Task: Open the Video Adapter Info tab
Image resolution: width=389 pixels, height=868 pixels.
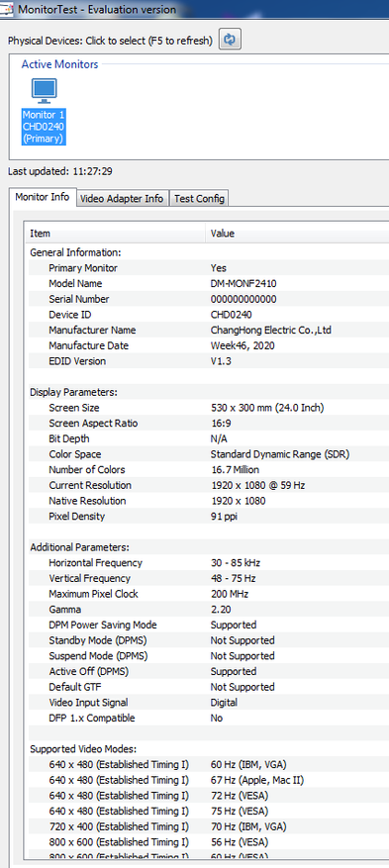Action: tap(123, 199)
